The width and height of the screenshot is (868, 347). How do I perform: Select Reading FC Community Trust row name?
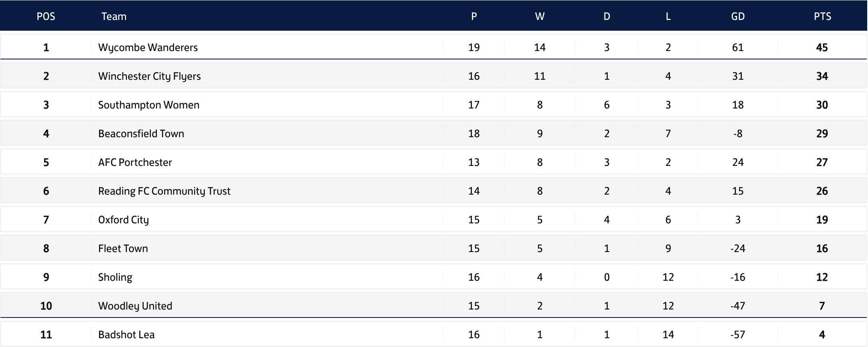(164, 191)
